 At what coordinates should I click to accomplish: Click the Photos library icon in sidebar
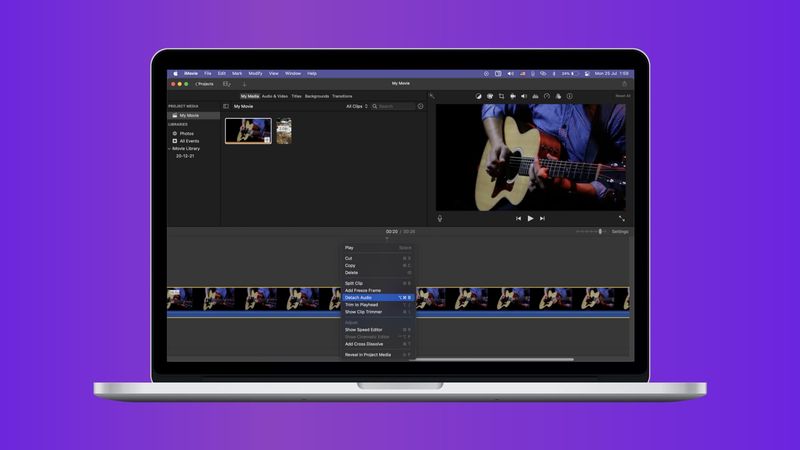(174, 133)
